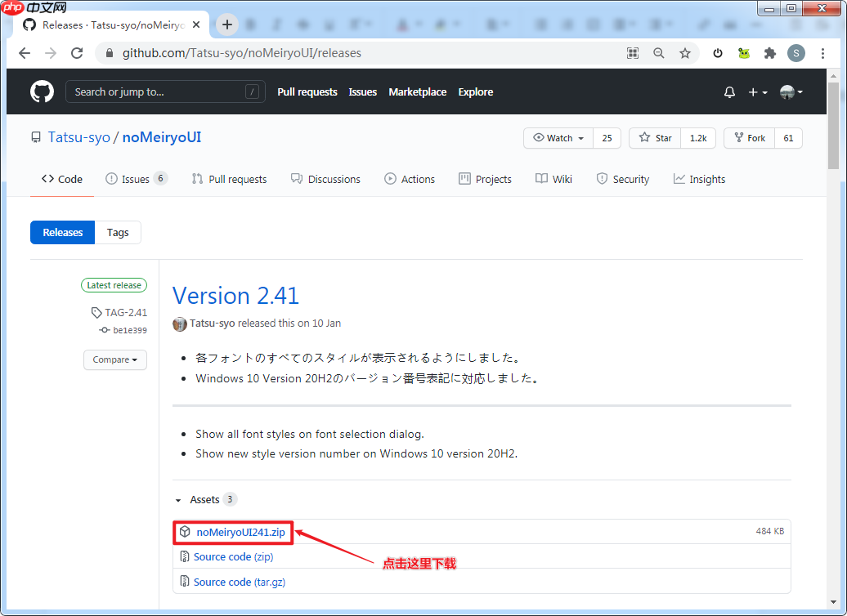Viewport: 847px width, 616px height.
Task: Collapse the Assets section
Action: coord(178,499)
